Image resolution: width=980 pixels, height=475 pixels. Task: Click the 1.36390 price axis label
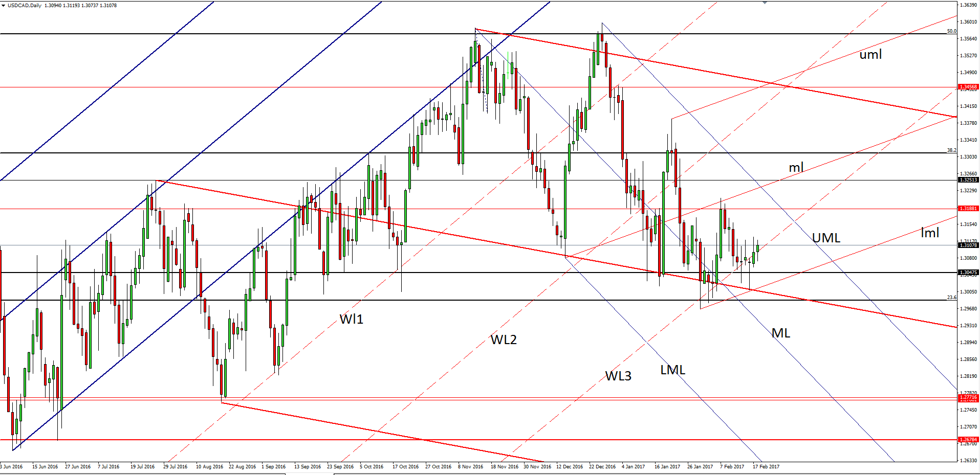[x=968, y=5]
